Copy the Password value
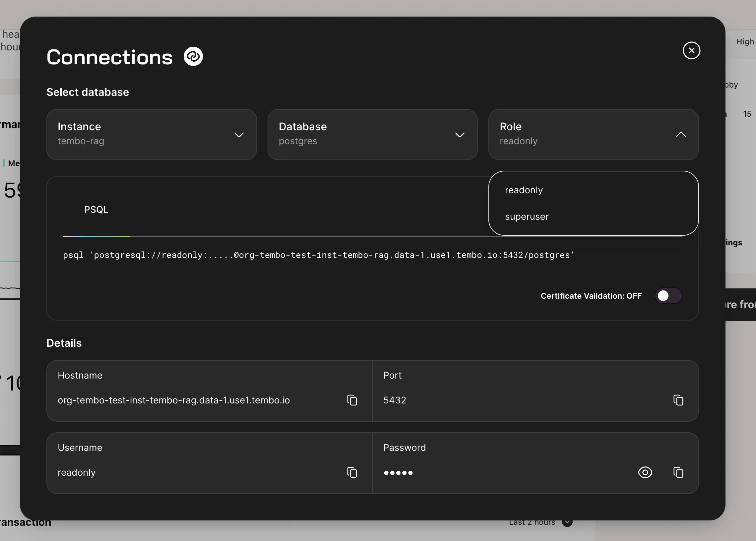This screenshot has width=756, height=541. pyautogui.click(x=678, y=472)
